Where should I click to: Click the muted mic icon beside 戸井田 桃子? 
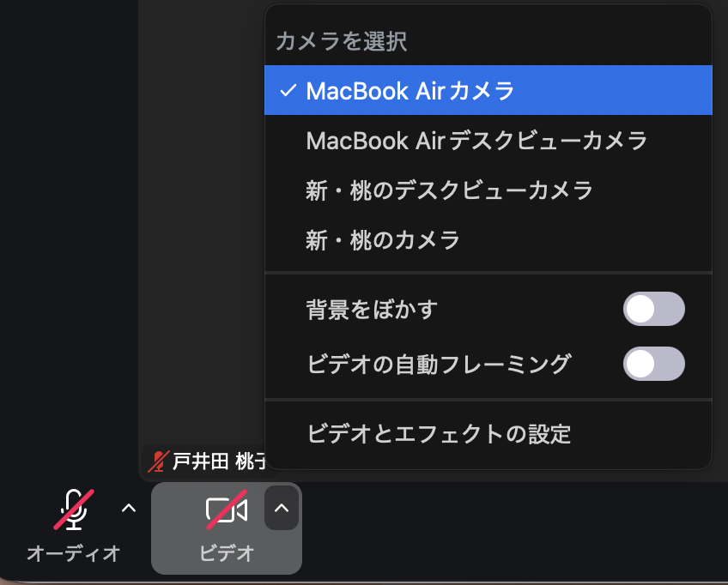[157, 461]
